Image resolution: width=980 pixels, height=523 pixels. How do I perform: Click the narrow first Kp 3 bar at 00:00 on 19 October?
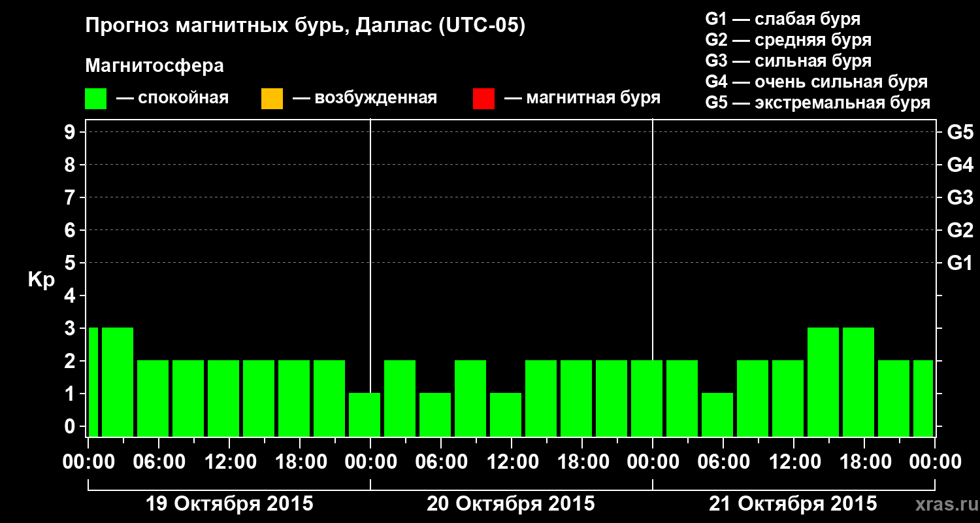click(93, 382)
